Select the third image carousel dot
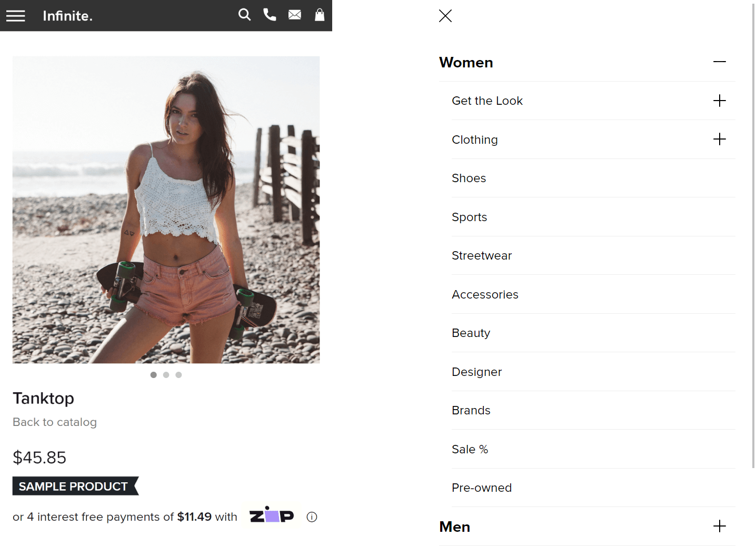 (x=179, y=375)
